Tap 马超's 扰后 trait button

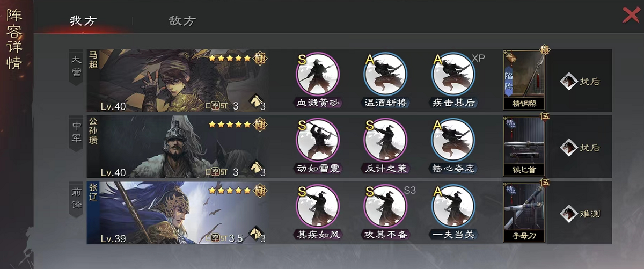tap(580, 82)
